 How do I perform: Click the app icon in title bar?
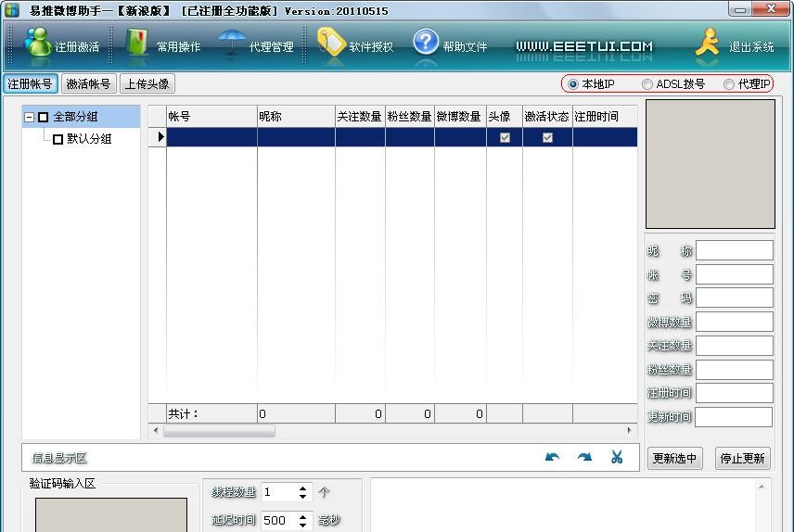[x=11, y=10]
